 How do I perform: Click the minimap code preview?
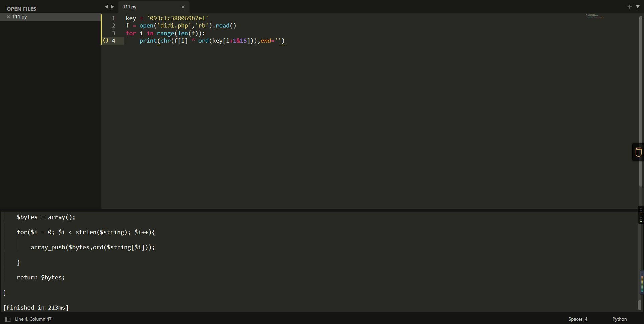[x=595, y=16]
